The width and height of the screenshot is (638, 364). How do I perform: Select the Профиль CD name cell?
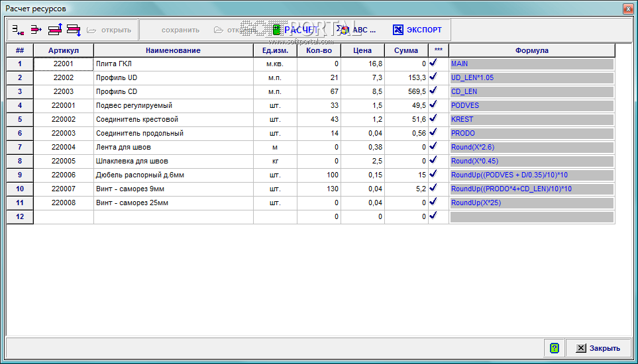174,92
